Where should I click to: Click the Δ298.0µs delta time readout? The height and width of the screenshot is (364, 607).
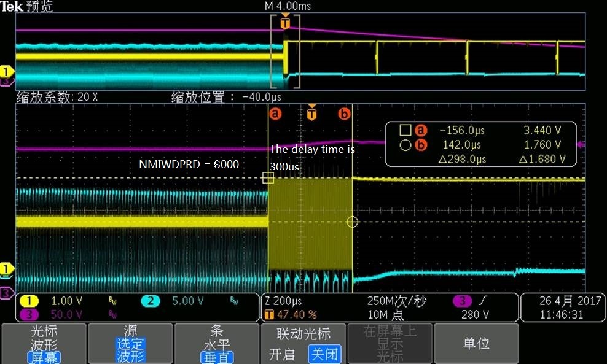click(x=462, y=160)
